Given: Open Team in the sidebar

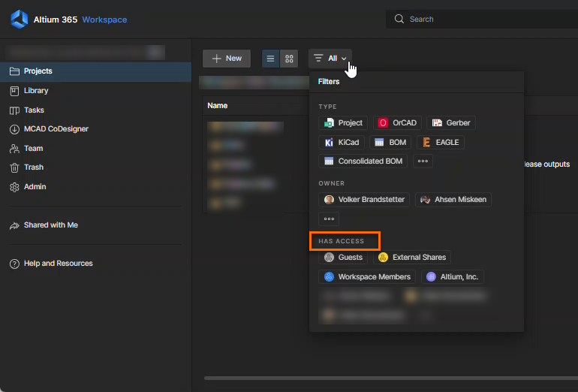Looking at the screenshot, I should tap(96, 149).
